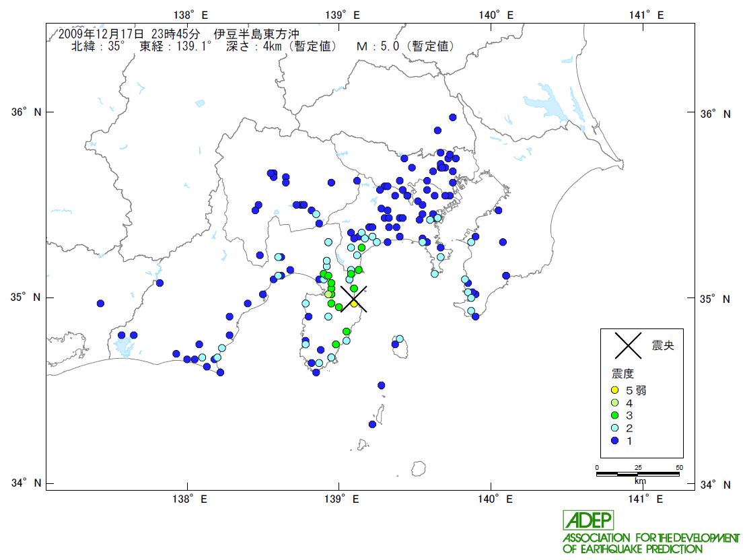Click the ADEP logo
This screenshot has height=560, width=745.
pyautogui.click(x=588, y=520)
